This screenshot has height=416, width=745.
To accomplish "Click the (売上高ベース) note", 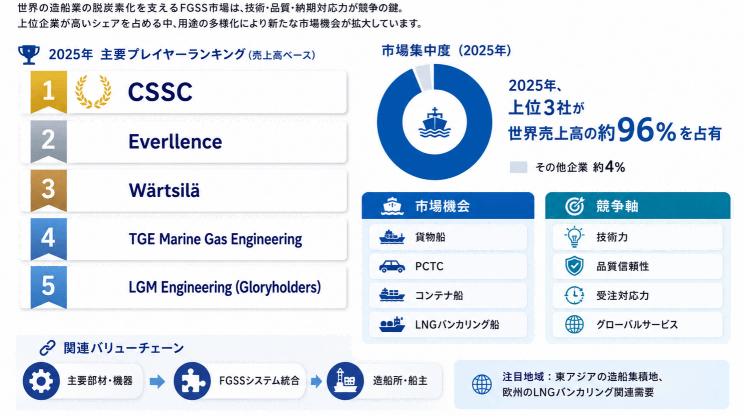I will coord(282,56).
